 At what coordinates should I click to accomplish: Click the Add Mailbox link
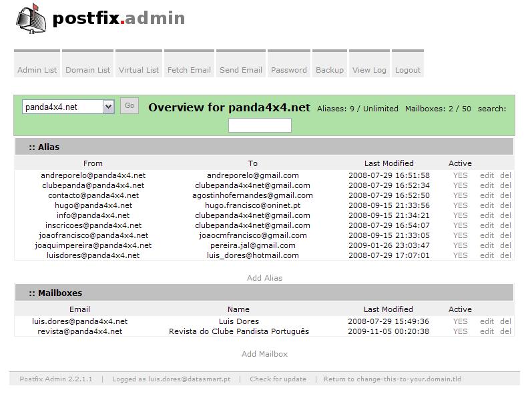[264, 354]
